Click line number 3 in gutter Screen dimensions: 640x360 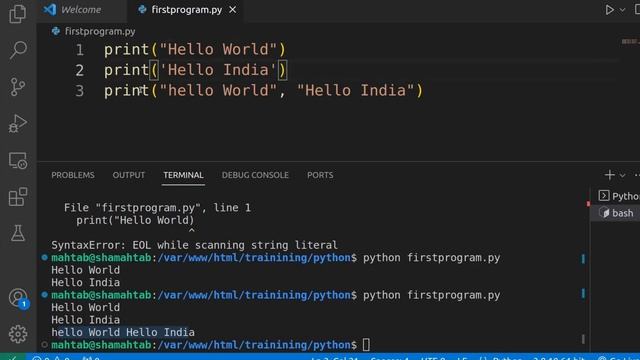click(80, 91)
